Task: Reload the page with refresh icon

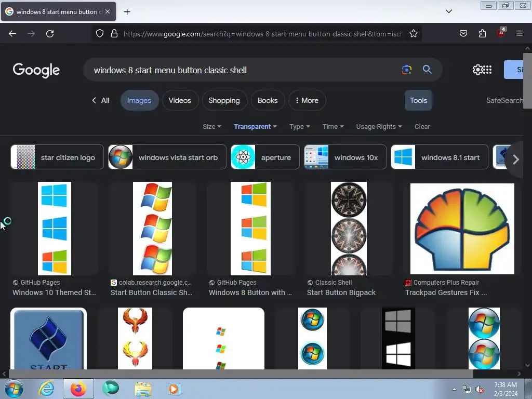Action: pos(50,34)
